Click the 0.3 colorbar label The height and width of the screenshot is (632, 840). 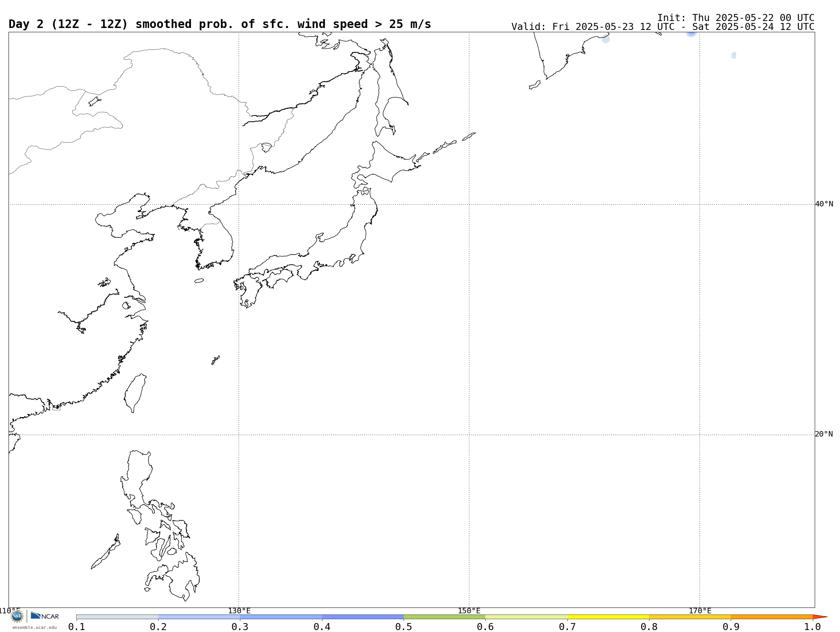click(x=240, y=627)
